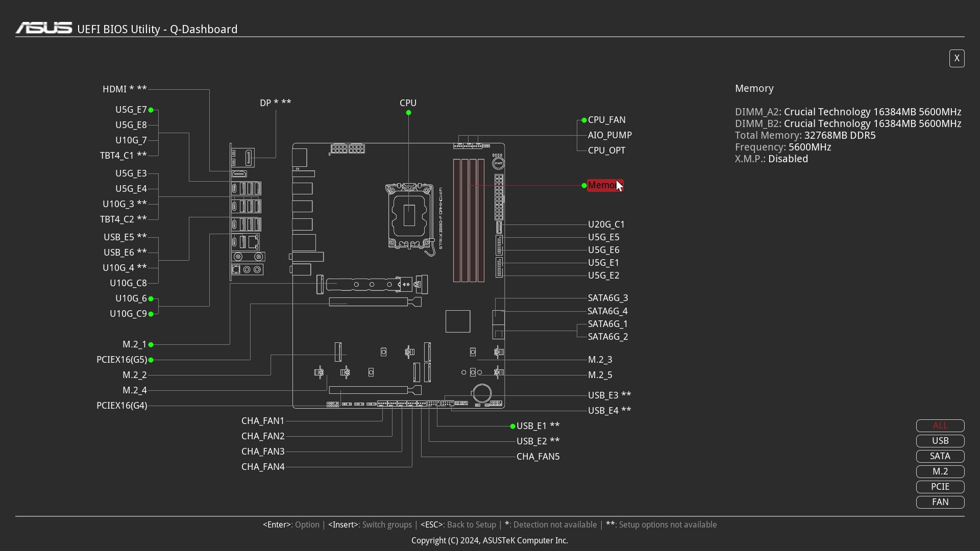Select the SATA6G_1 port label
The width and height of the screenshot is (980, 551).
click(x=608, y=324)
